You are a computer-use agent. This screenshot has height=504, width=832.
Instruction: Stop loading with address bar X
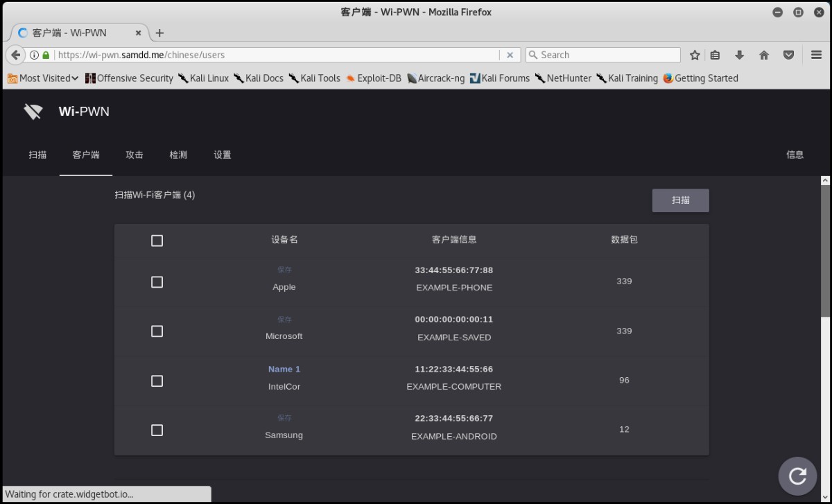click(510, 55)
